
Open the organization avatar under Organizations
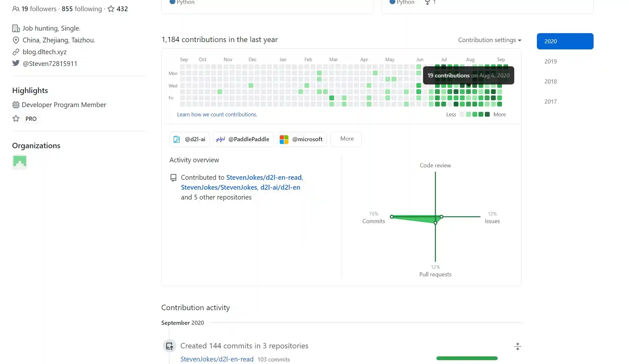19,162
